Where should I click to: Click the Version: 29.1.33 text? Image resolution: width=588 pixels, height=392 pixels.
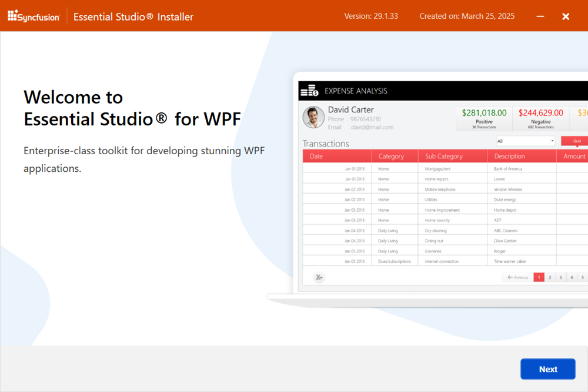click(371, 16)
